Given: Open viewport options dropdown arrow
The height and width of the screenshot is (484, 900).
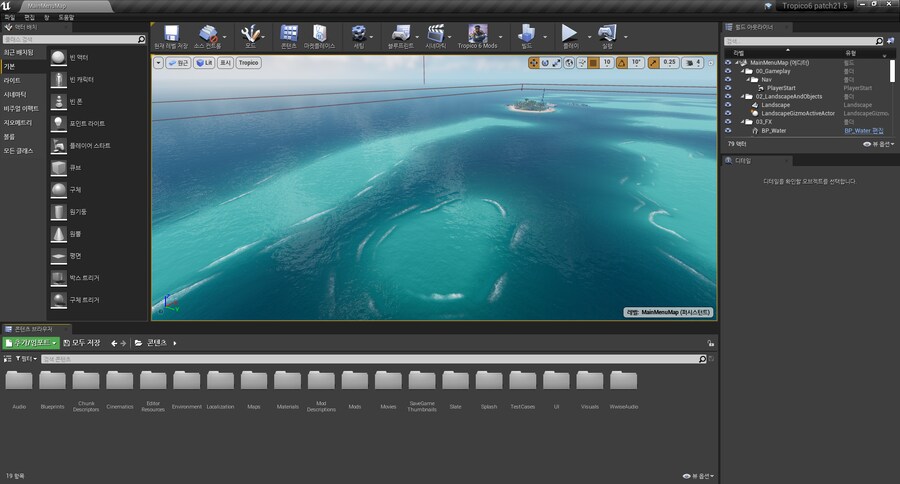Looking at the screenshot, I should coord(158,63).
